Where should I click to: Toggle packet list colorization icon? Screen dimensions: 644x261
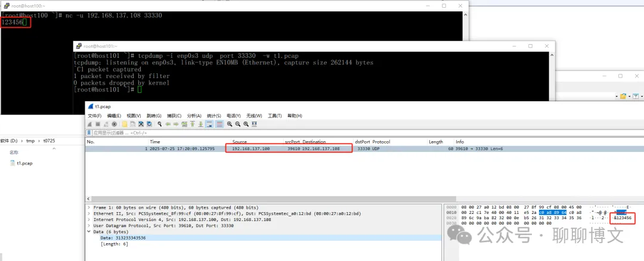tap(219, 124)
